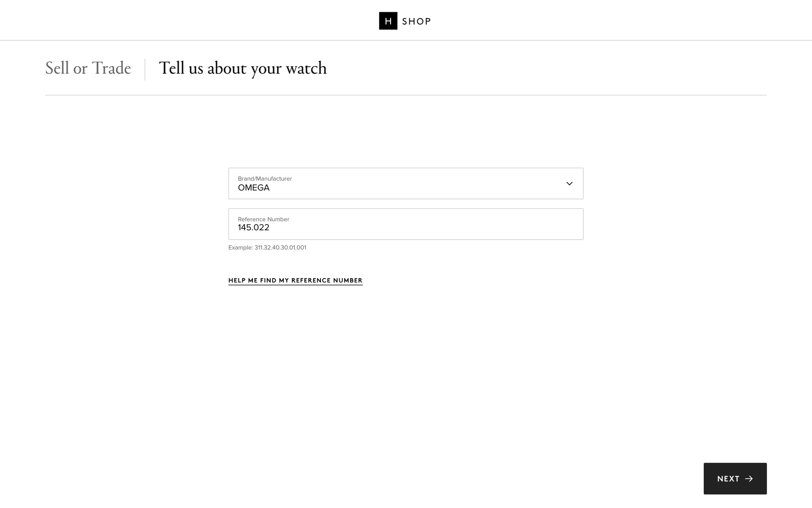The height and width of the screenshot is (508, 812).
Task: Click the Sell or Trade heading
Action: [88, 68]
